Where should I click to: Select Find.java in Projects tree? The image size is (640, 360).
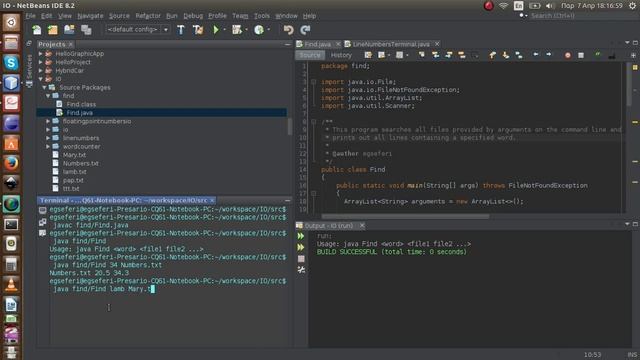[80, 113]
